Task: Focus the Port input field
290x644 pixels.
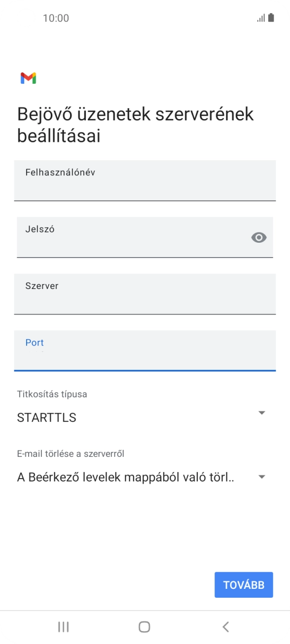Action: (145, 351)
